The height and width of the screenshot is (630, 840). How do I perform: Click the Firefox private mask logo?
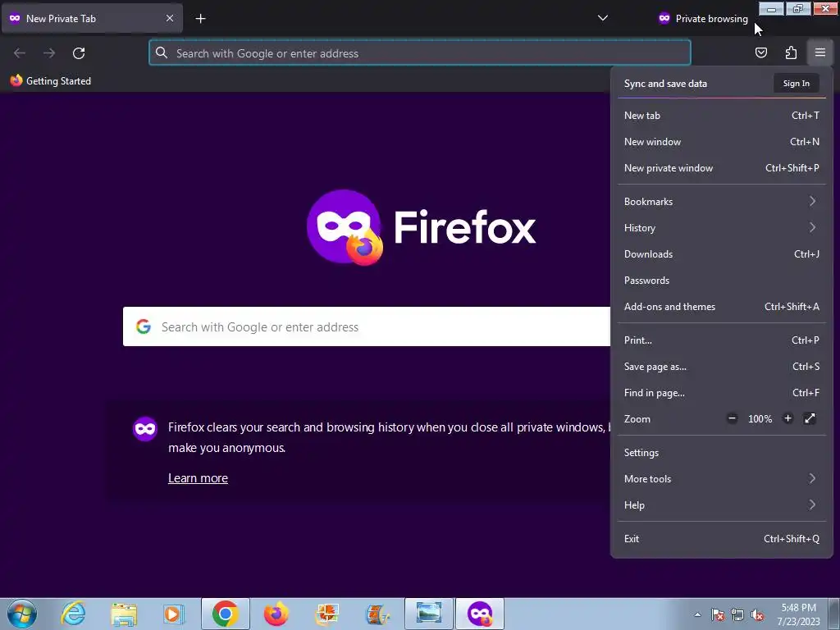(x=345, y=226)
